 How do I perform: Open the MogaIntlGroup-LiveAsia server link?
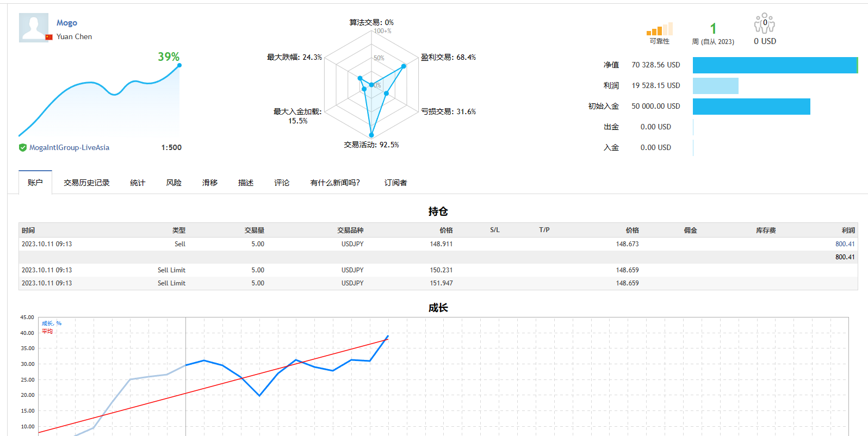pos(69,147)
